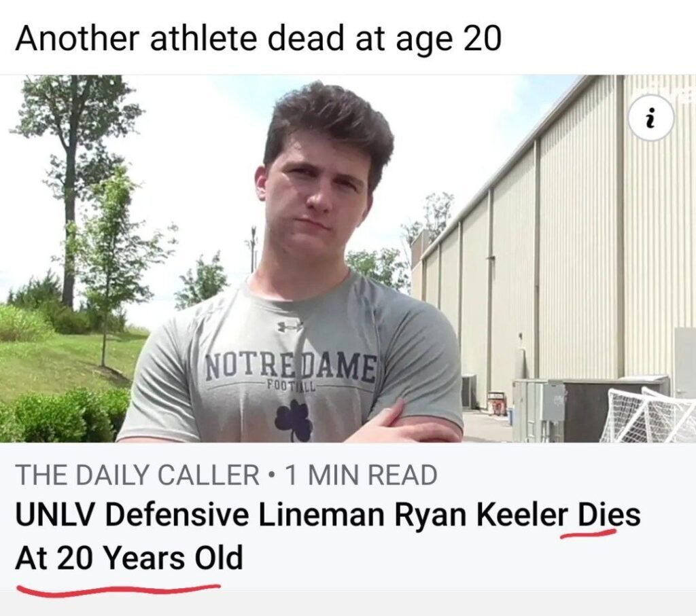Screen dimensions: 696x616
Task: Click the 1 MIN READ label
Action: point(361,475)
